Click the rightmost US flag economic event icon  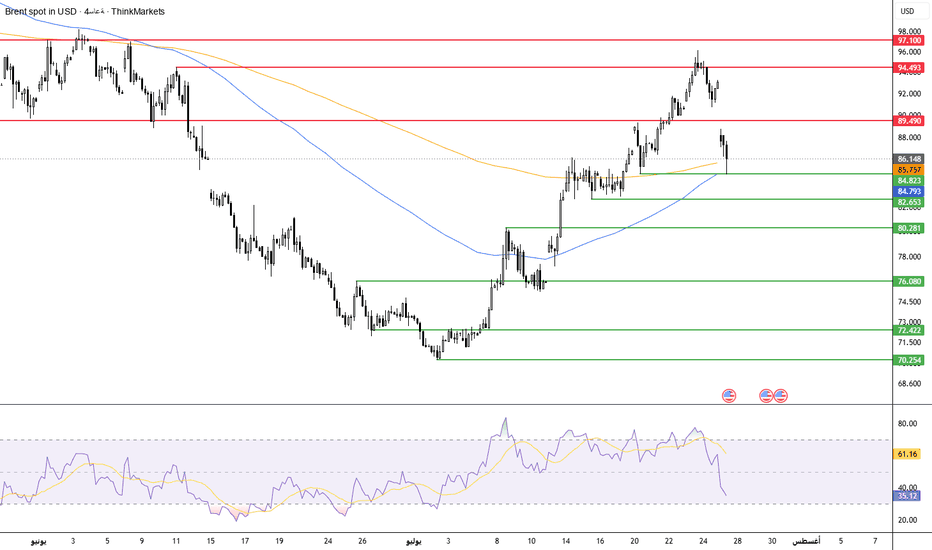[780, 395]
